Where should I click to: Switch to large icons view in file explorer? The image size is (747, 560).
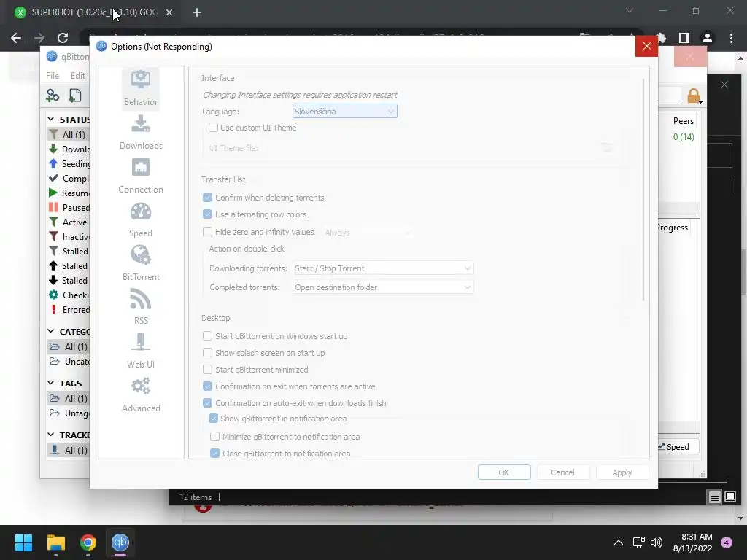click(730, 497)
